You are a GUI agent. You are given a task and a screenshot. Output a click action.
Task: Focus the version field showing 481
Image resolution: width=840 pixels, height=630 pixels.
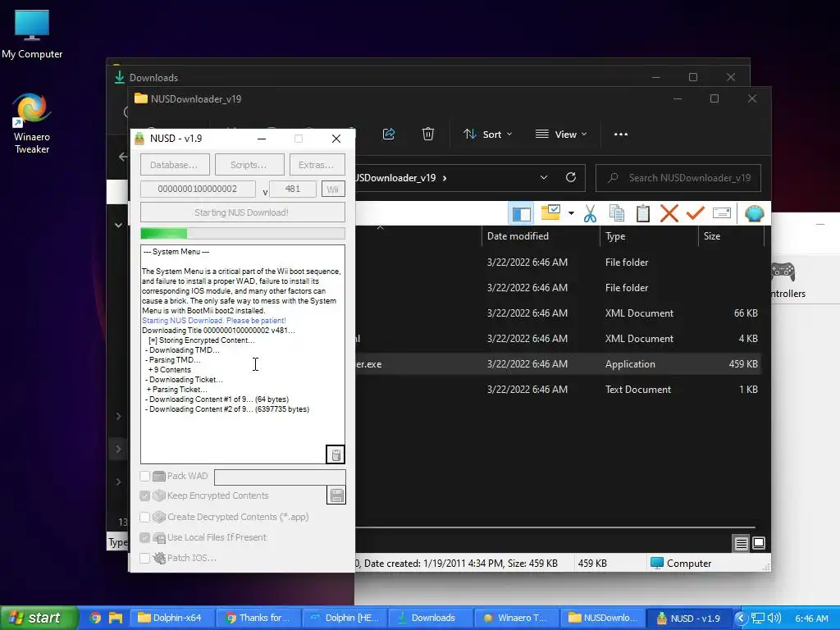293,189
